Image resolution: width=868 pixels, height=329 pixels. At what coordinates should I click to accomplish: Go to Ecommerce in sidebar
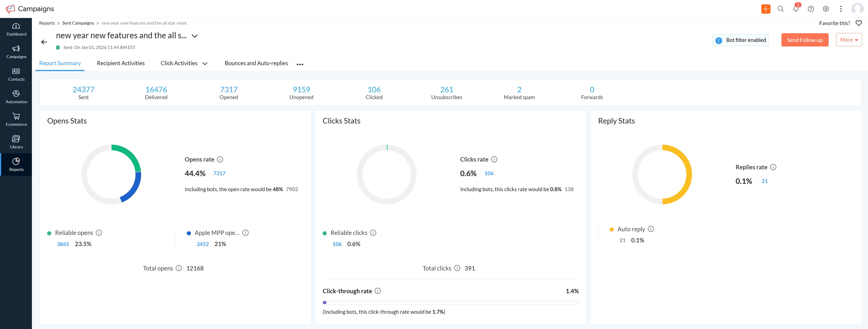16,119
